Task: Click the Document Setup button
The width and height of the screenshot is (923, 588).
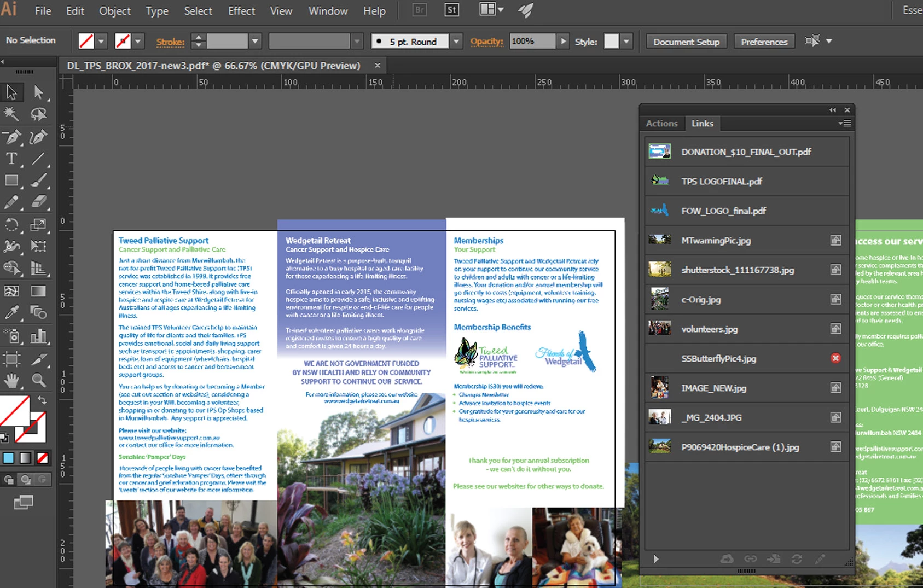Action: 686,42
